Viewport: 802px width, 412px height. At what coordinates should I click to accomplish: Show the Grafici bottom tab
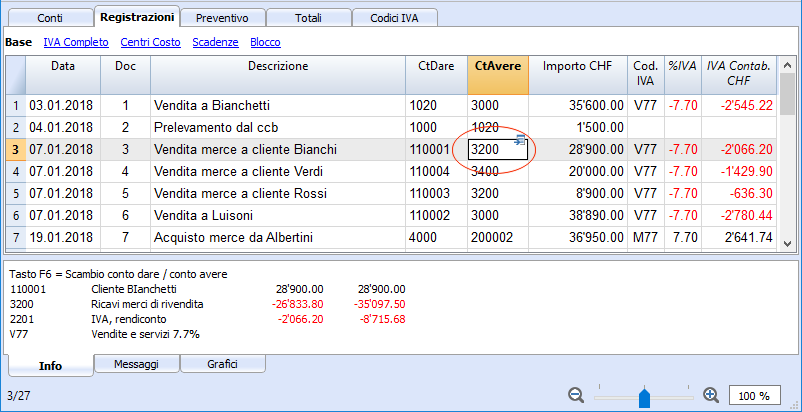pyautogui.click(x=222, y=365)
